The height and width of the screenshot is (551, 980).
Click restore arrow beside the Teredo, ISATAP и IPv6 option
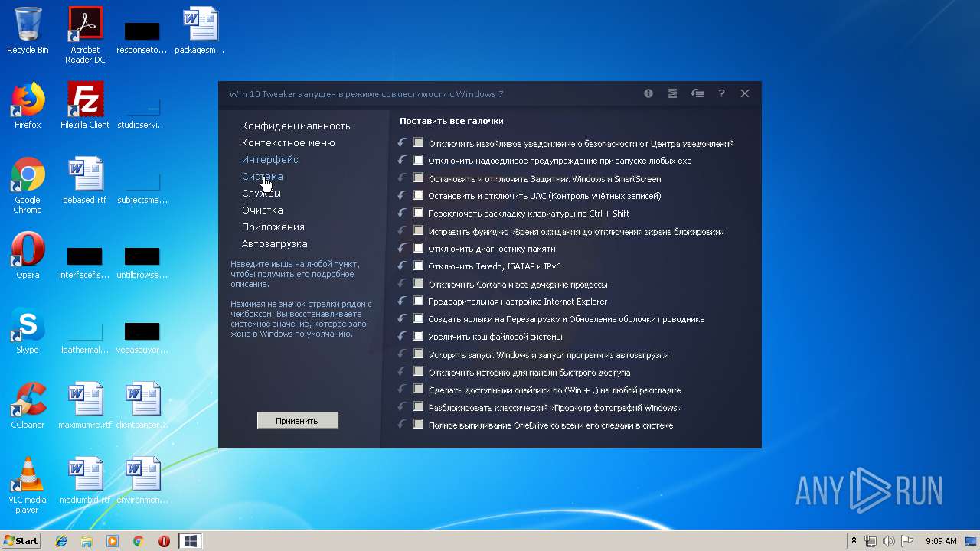pyautogui.click(x=402, y=266)
